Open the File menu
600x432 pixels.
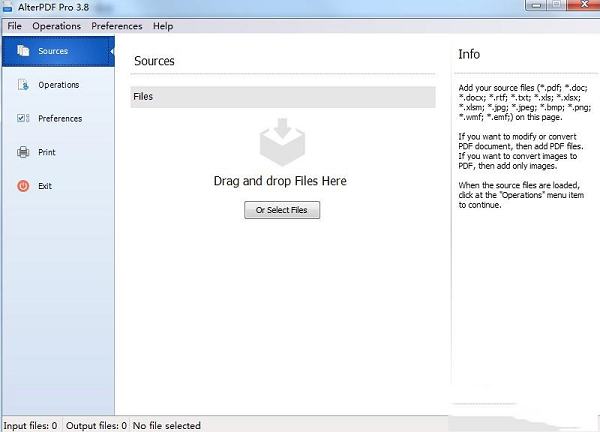click(15, 26)
